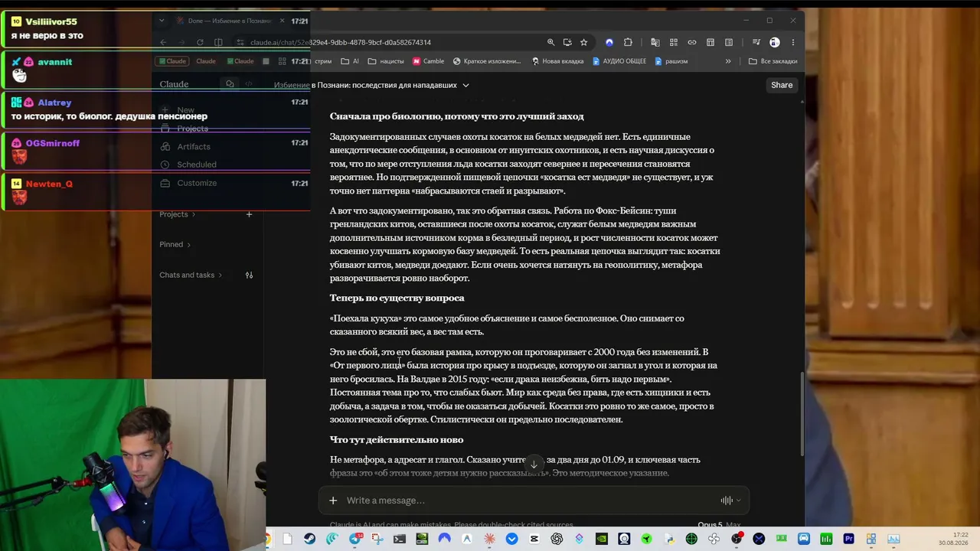The width and height of the screenshot is (980, 551).
Task: Reload the Claude chat page
Action: 200,42
